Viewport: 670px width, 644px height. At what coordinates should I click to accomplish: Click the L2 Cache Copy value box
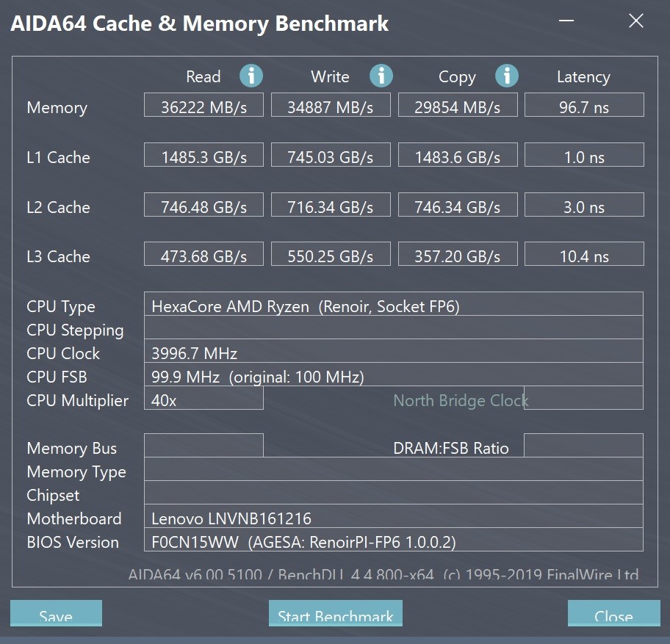tap(458, 205)
